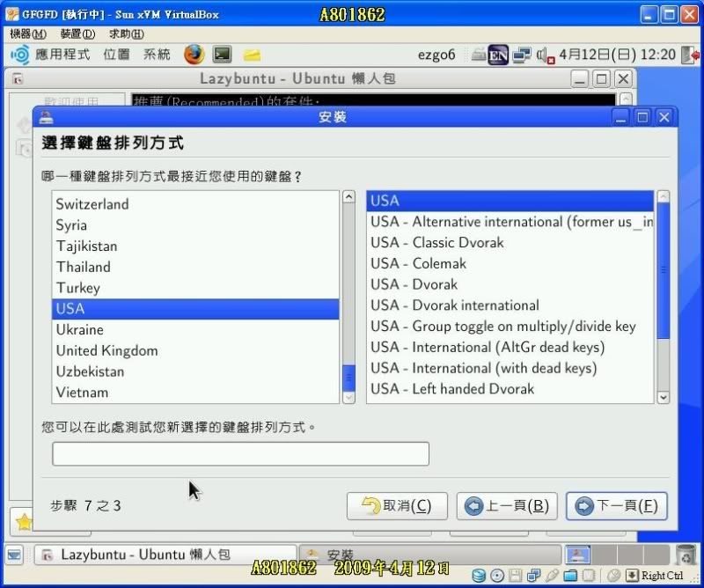This screenshot has height=588, width=704.
Task: Select Switzerland in country list
Action: 195,204
